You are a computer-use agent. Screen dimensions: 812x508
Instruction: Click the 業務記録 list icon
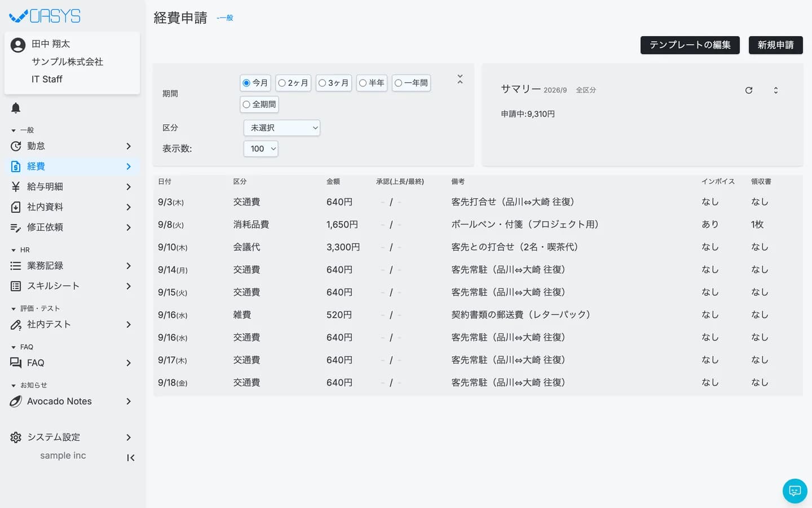pyautogui.click(x=16, y=266)
